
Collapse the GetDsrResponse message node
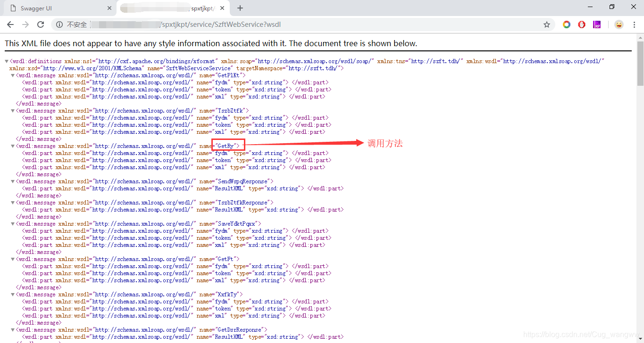pos(13,330)
